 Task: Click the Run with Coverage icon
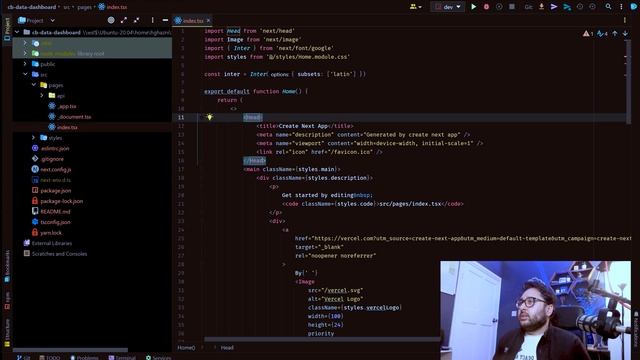click(499, 7)
